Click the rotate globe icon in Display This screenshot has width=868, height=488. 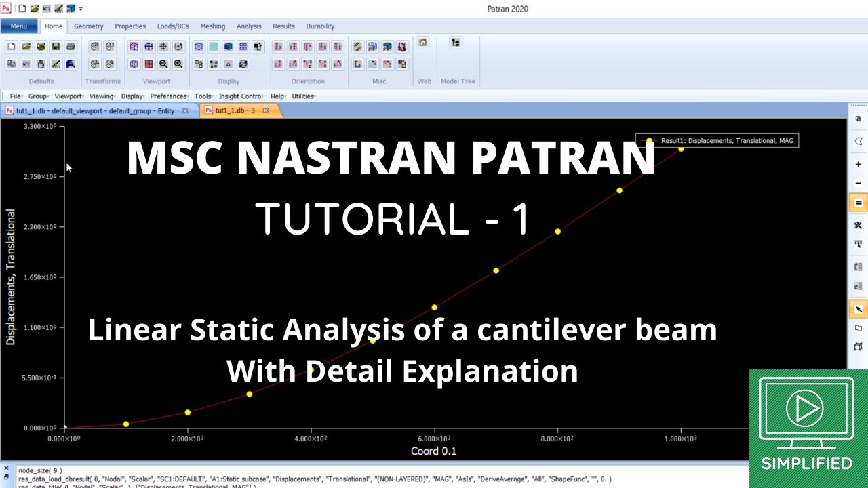pos(243,64)
